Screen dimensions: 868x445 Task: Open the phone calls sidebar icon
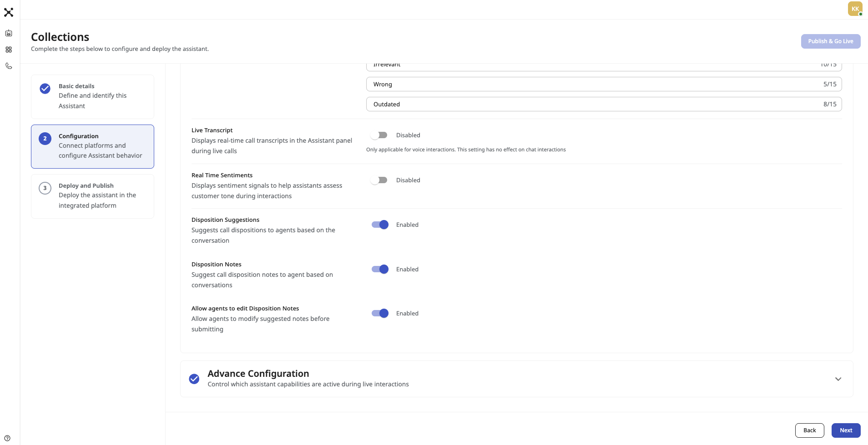[x=9, y=66]
